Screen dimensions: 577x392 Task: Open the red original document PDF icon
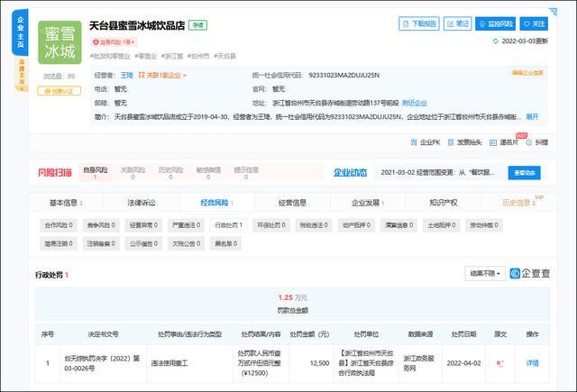point(499,363)
